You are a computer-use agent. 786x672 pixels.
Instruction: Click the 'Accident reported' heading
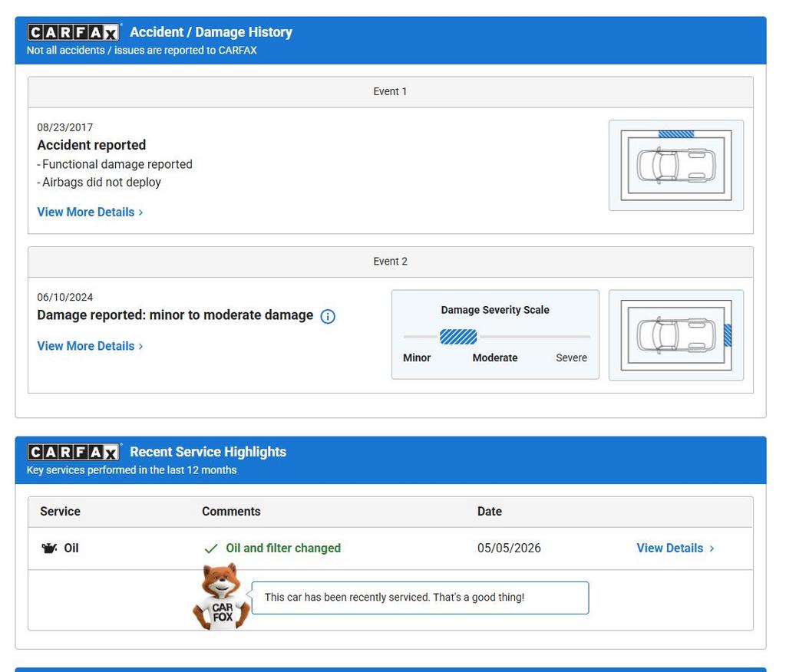pyautogui.click(x=92, y=145)
